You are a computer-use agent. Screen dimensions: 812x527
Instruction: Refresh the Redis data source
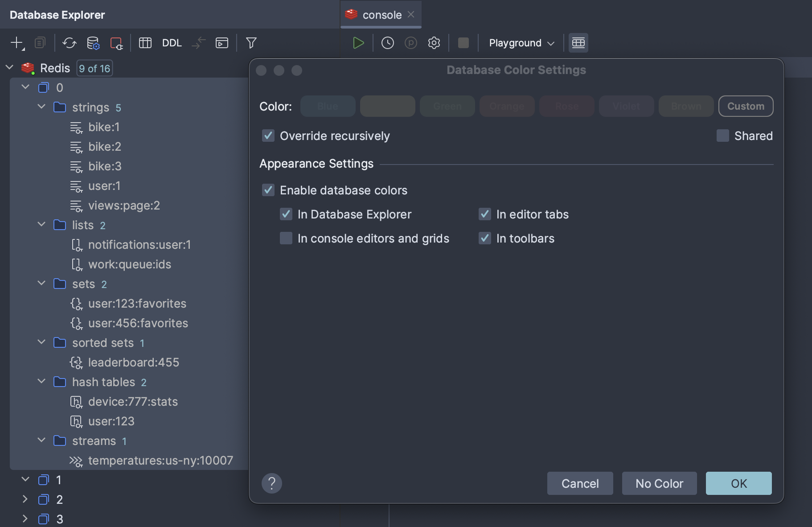point(70,43)
